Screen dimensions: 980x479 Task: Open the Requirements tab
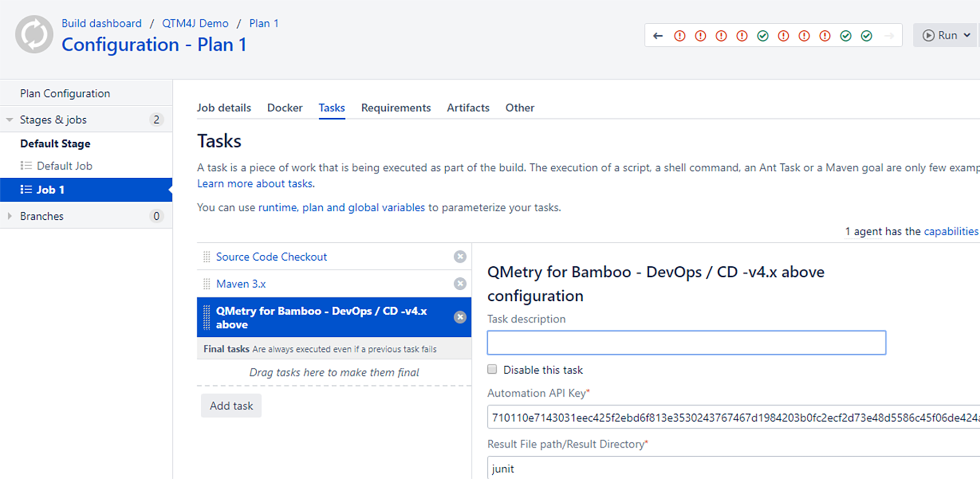tap(396, 108)
